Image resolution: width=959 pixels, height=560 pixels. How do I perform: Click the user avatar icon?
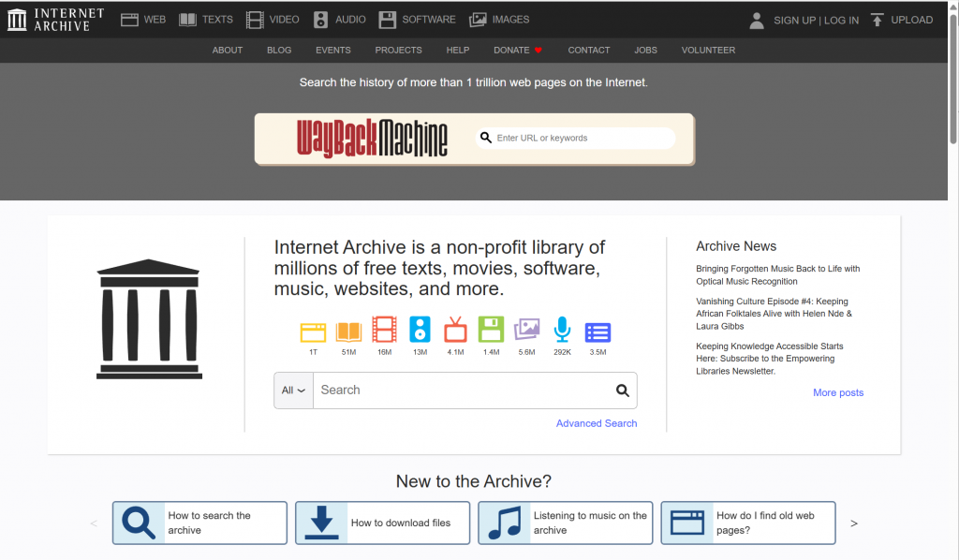click(x=757, y=21)
